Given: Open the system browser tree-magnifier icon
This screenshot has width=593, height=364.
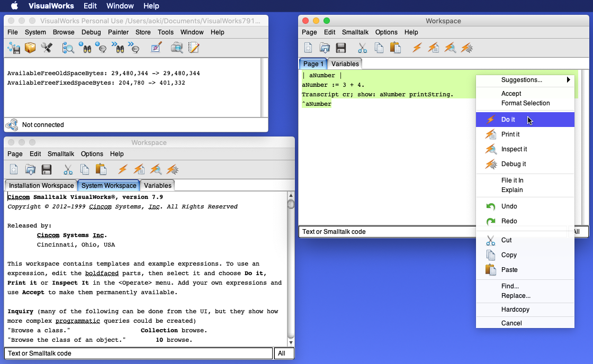Looking at the screenshot, I should [x=68, y=48].
